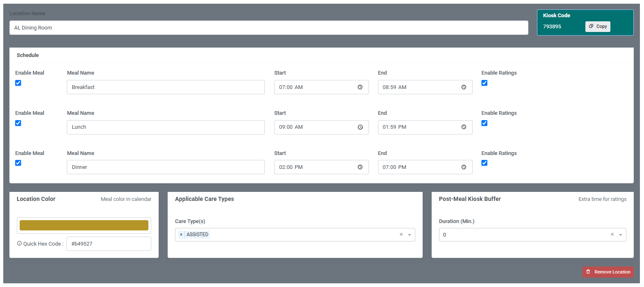Image resolution: width=644 pixels, height=287 pixels.
Task: Click the 'Meal color in calendar' note
Action: click(126, 199)
